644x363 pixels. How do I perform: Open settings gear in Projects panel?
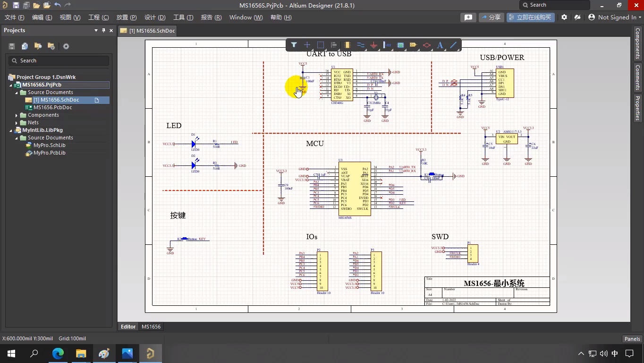point(66,46)
